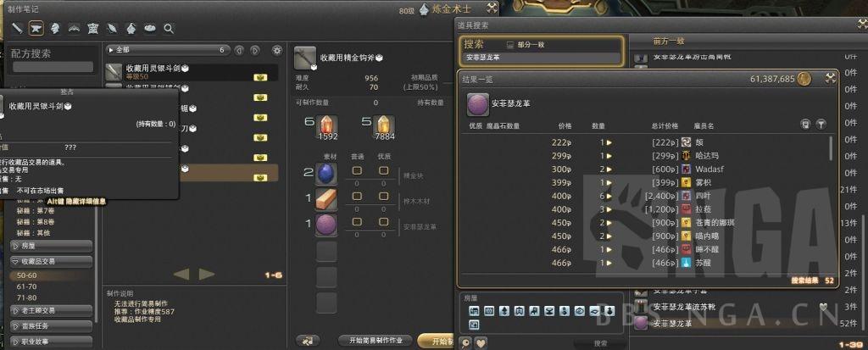The height and width of the screenshot is (350, 868).
Task: Switch to the Goldsmith class icon
Action: click(74, 28)
